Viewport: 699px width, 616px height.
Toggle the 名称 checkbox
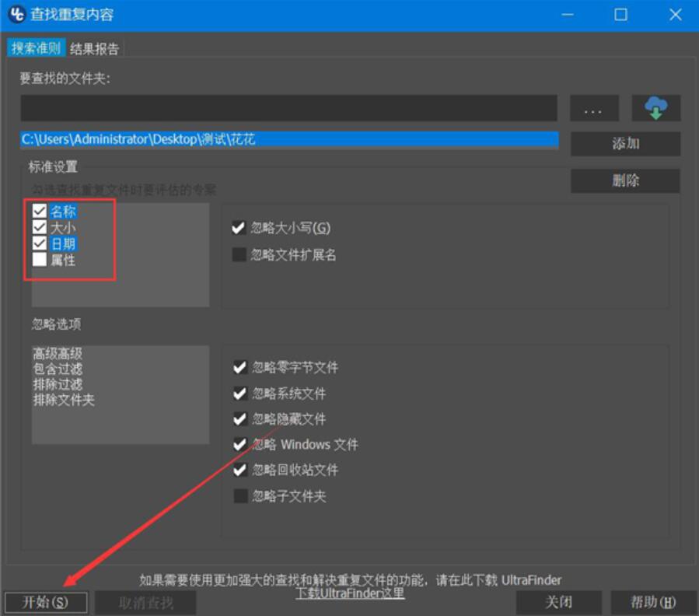click(40, 211)
